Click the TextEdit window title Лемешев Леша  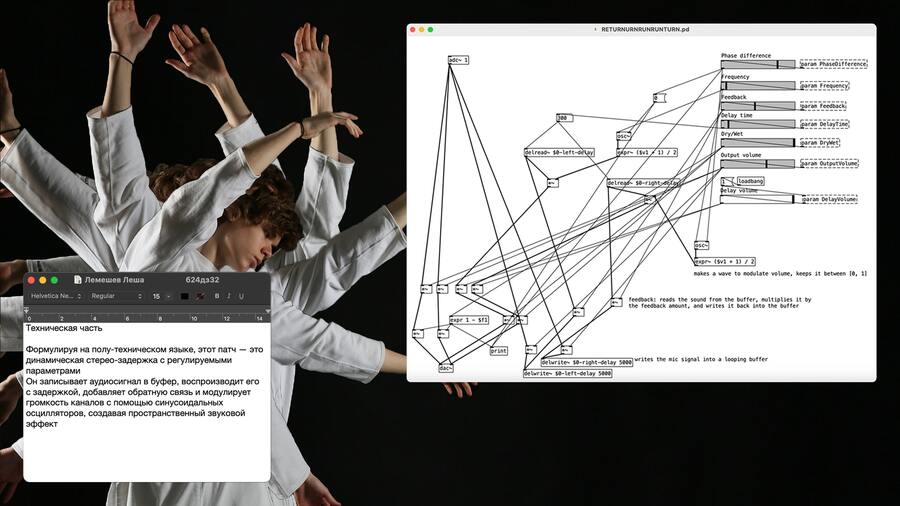pyautogui.click(x=114, y=280)
